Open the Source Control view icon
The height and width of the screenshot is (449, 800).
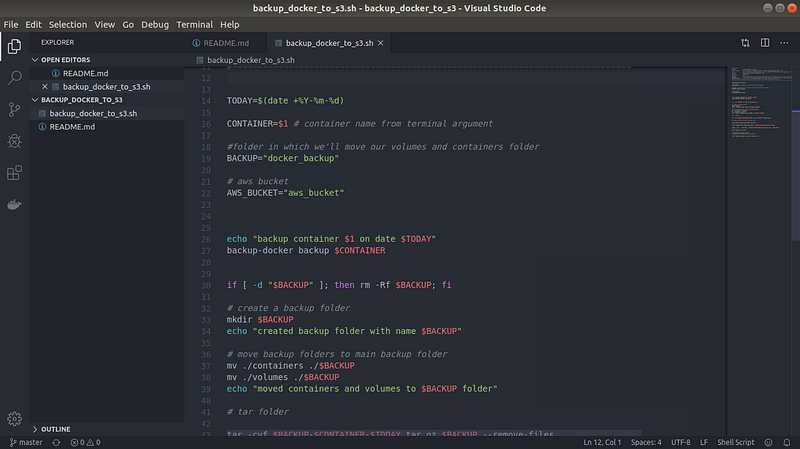click(x=14, y=110)
